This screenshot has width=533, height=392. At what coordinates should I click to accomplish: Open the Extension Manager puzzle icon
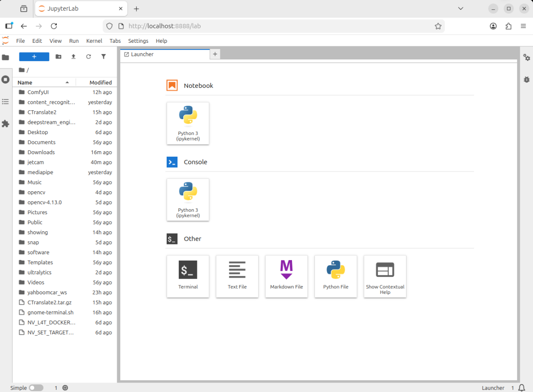point(5,124)
